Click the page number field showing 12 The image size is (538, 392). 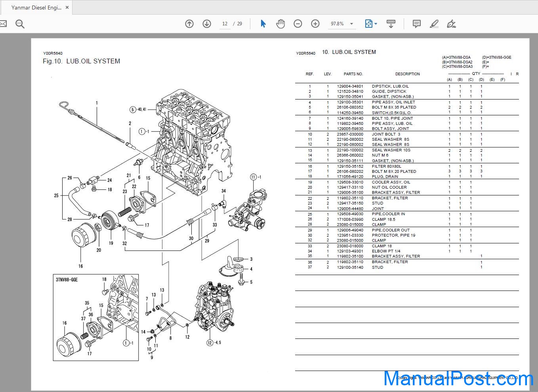point(225,24)
